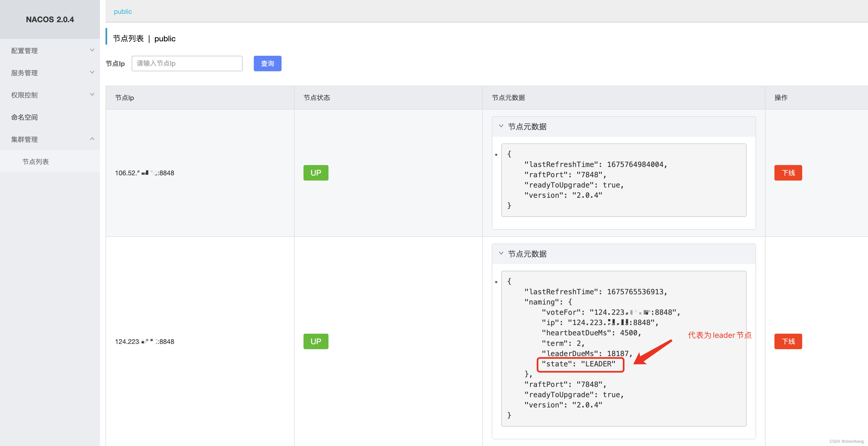
Task: Collapse the 集群管理 chevron arrow
Action: point(92,139)
